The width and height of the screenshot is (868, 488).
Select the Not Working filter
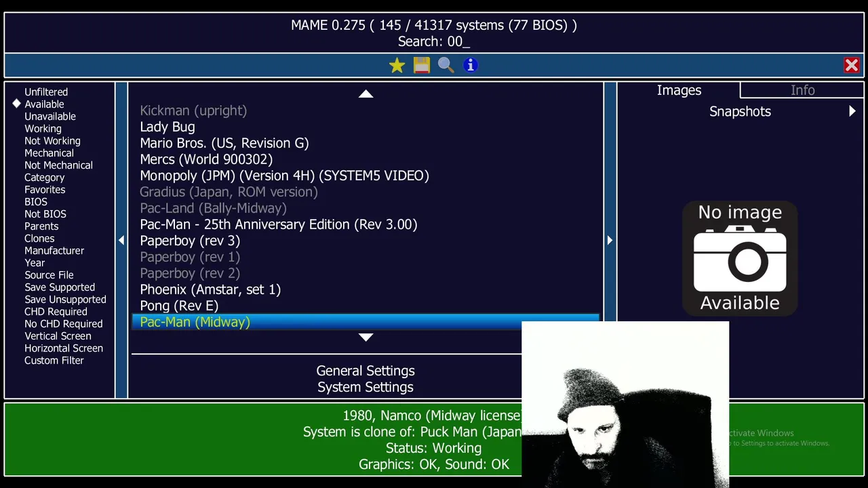52,141
